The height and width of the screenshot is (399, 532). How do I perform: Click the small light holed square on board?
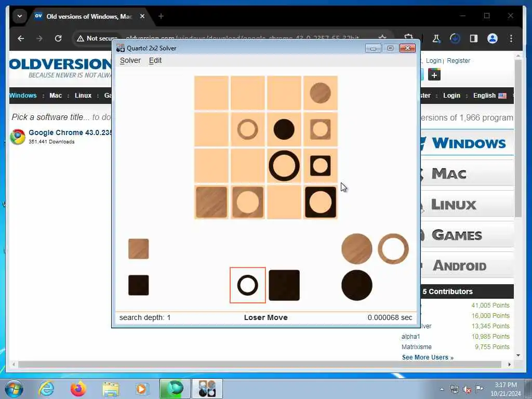point(320,129)
